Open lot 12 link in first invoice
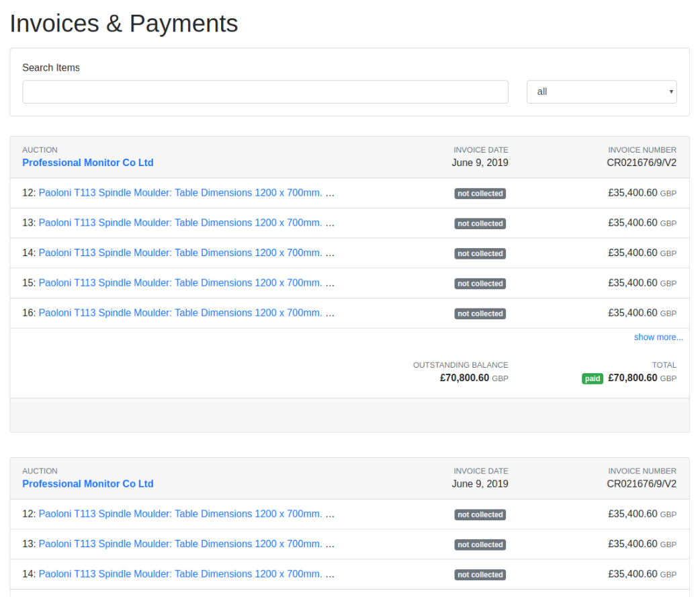This screenshot has width=700, height=601. point(180,192)
